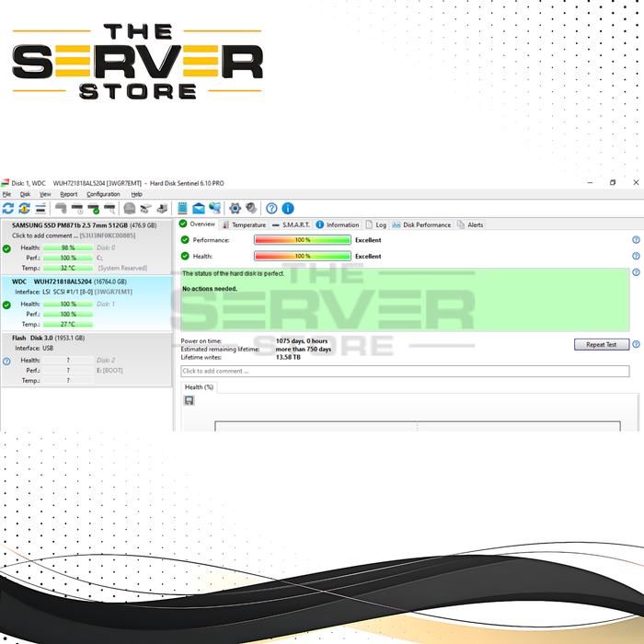Click the refresh disk information toolbar icon

point(8,209)
